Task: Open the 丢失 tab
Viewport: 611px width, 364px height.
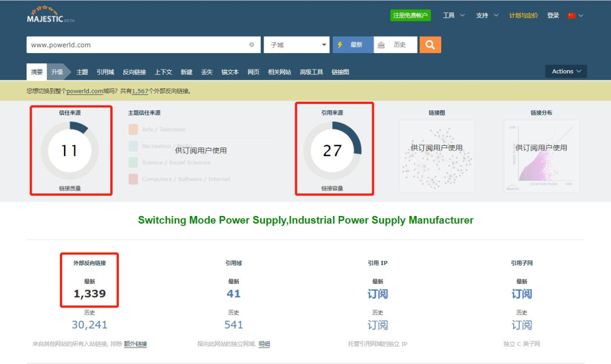Action: point(207,72)
